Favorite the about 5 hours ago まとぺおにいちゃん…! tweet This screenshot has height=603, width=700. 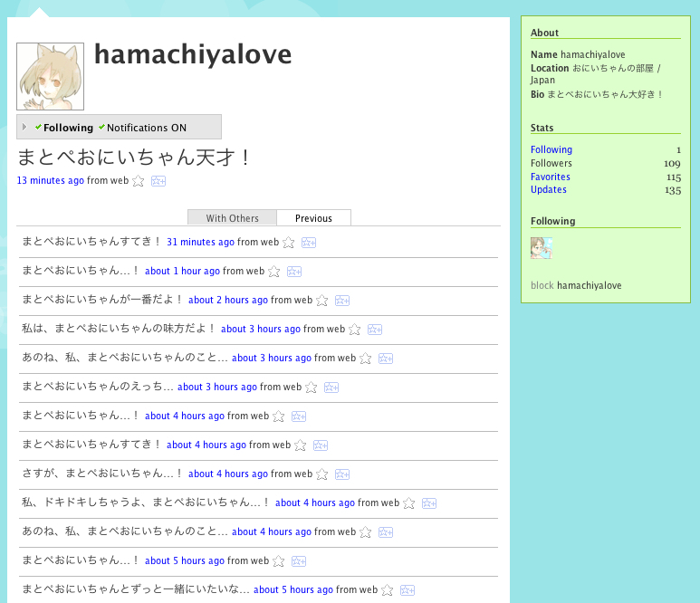[x=279, y=561]
